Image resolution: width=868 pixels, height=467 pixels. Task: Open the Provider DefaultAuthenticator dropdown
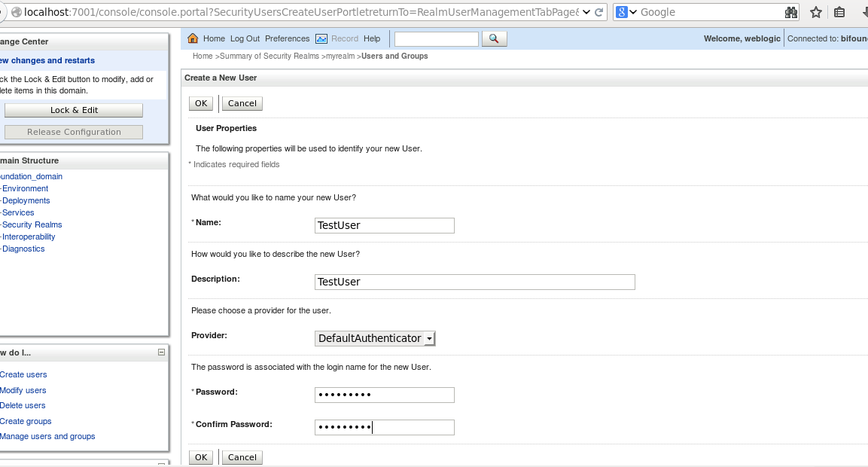(x=375, y=338)
